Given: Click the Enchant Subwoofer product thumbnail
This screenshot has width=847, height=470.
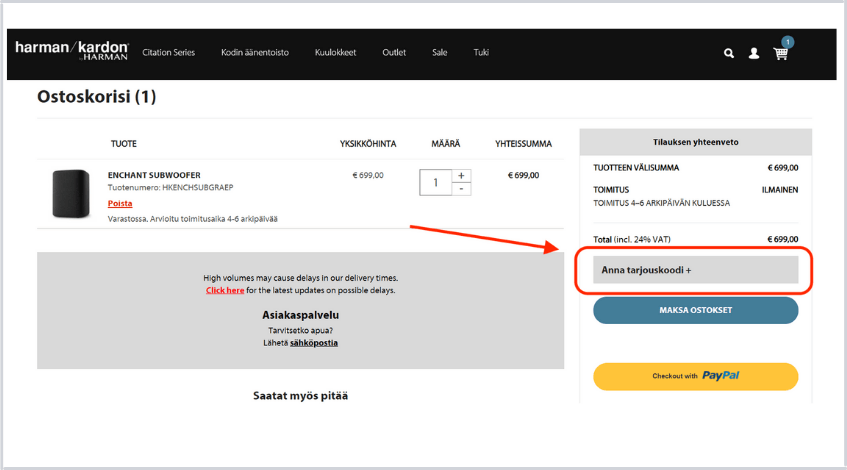Looking at the screenshot, I should point(70,193).
